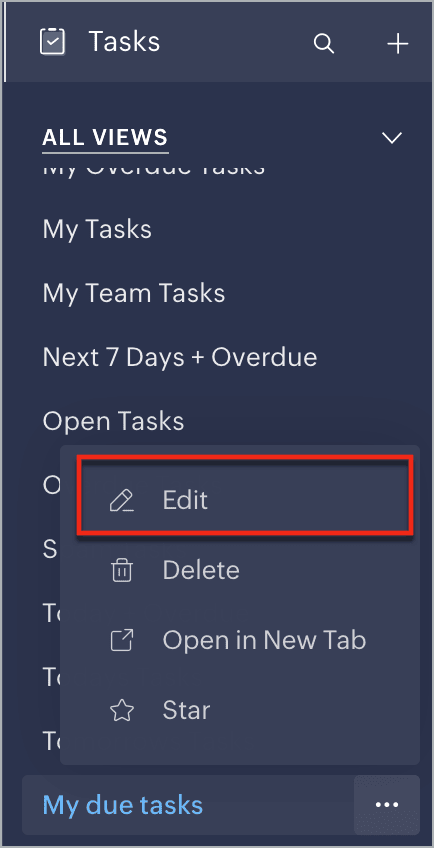The image size is (434, 848).
Task: Click the trash bin icon beside Delete
Action: 122,571
